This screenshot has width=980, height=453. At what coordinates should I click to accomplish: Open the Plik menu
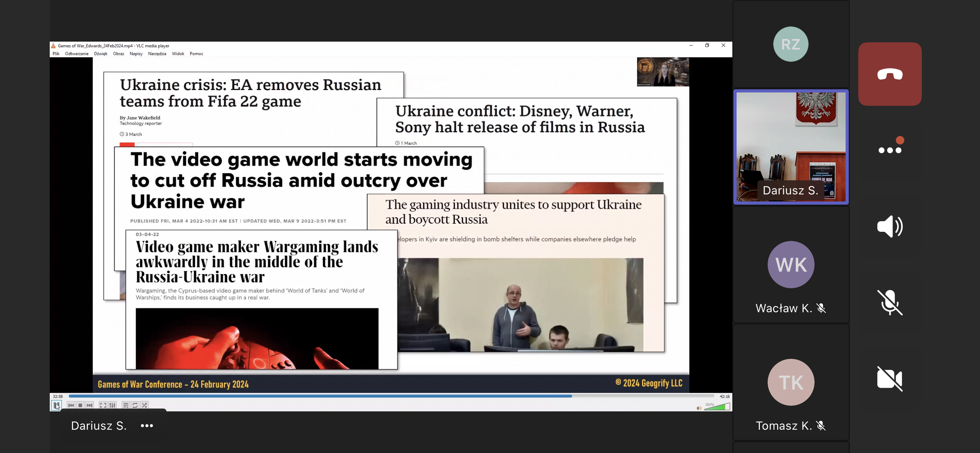[56, 54]
